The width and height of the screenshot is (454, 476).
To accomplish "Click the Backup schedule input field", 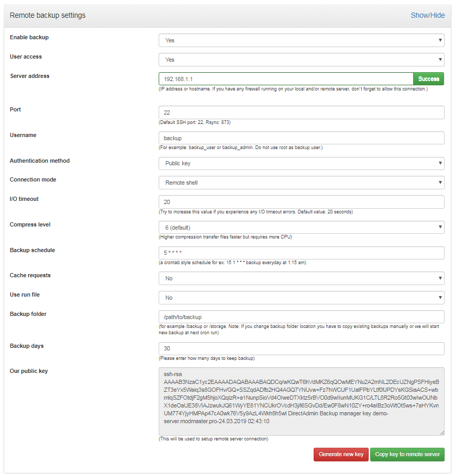I will (x=301, y=253).
